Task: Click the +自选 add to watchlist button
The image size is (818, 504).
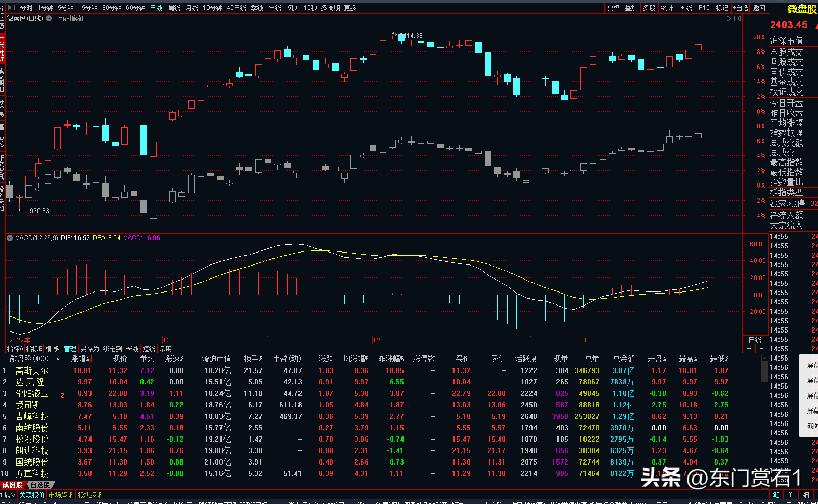Action: 741,8
